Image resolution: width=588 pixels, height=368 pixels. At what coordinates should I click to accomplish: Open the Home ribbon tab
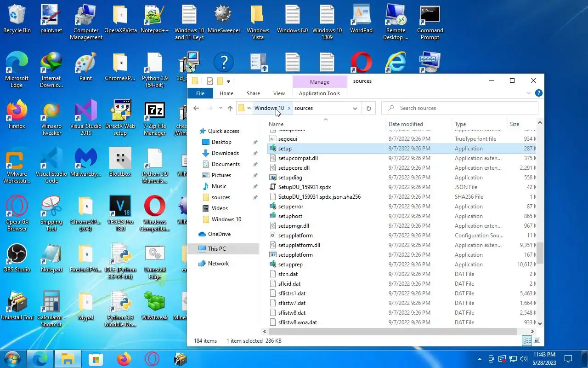(226, 93)
